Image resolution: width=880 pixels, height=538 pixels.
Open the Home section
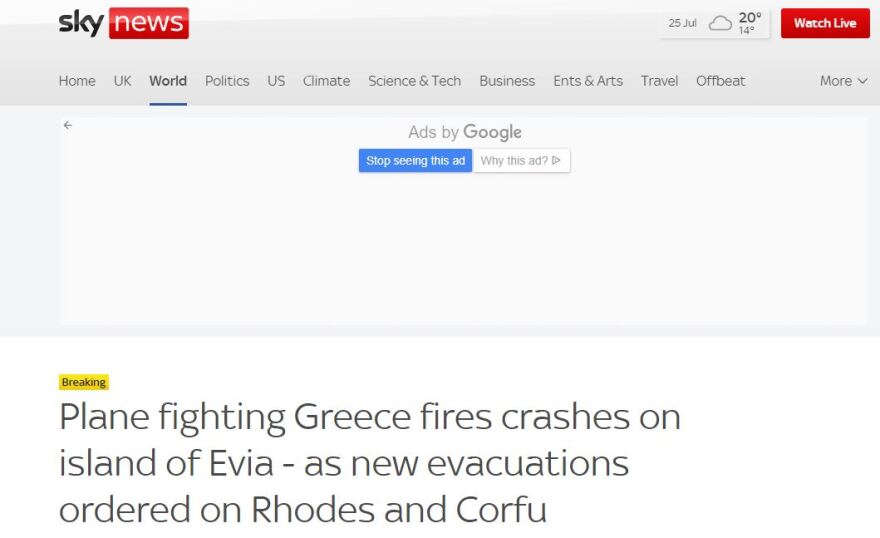(x=77, y=81)
